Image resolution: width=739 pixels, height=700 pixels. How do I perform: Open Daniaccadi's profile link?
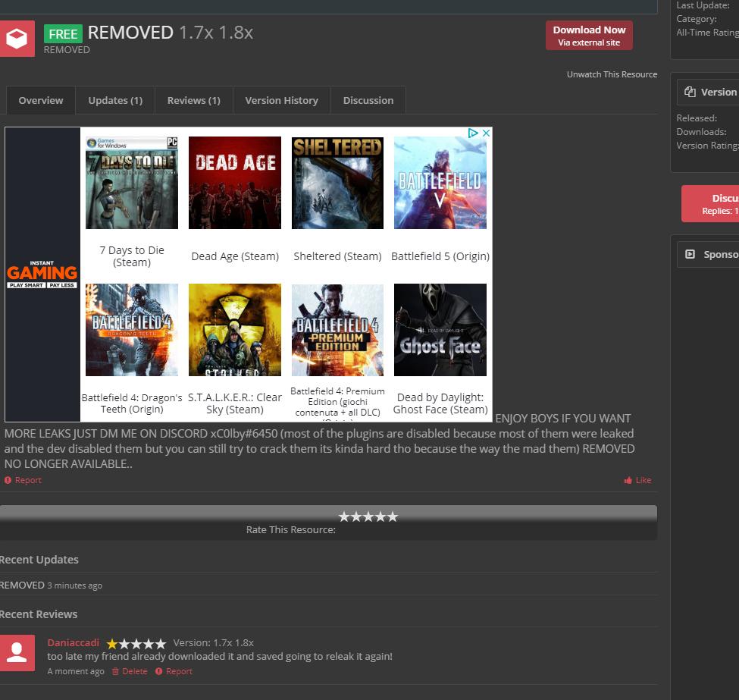74,643
